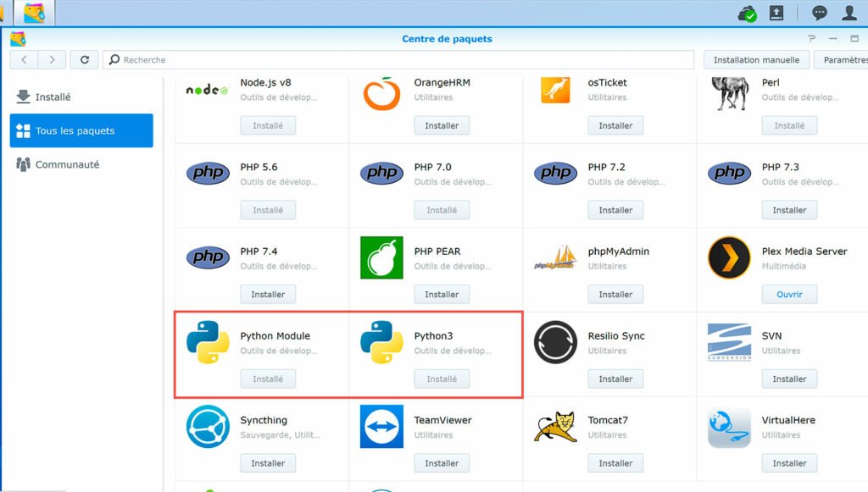Install OrangeHRM with its Installer button

[x=442, y=125]
